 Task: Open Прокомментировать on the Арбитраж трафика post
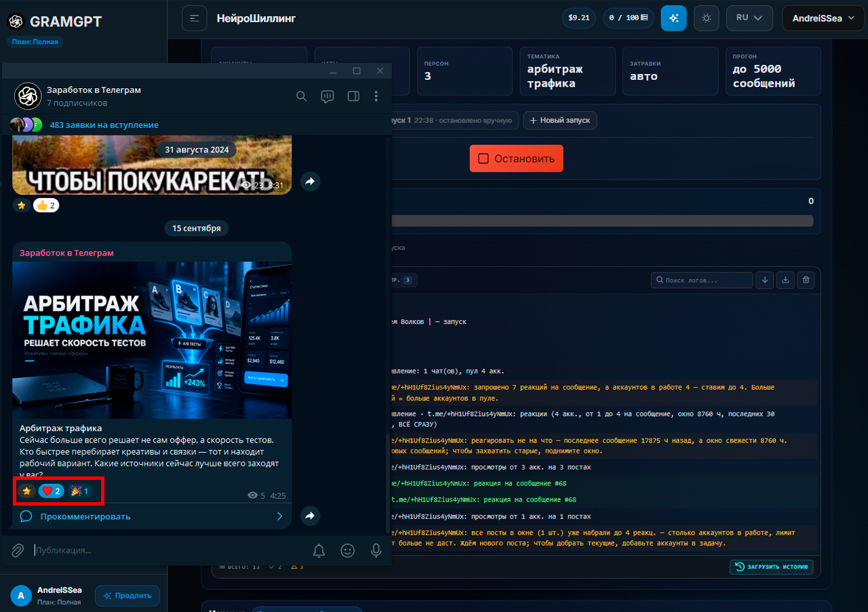(x=85, y=516)
